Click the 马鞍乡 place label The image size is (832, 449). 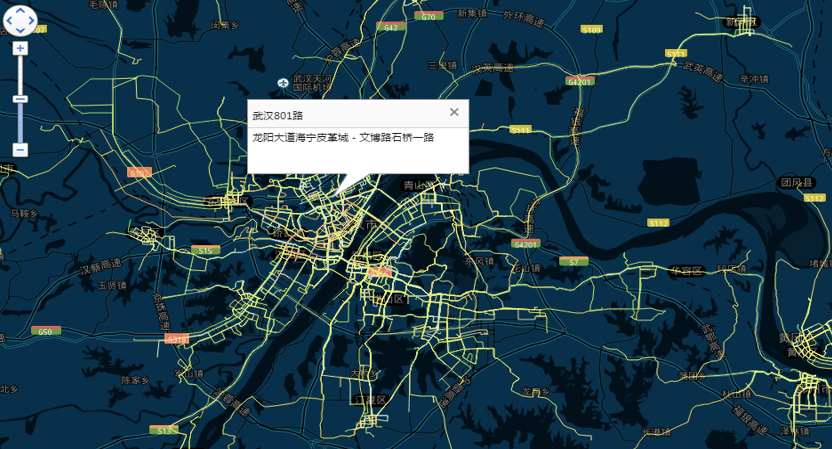(24, 213)
